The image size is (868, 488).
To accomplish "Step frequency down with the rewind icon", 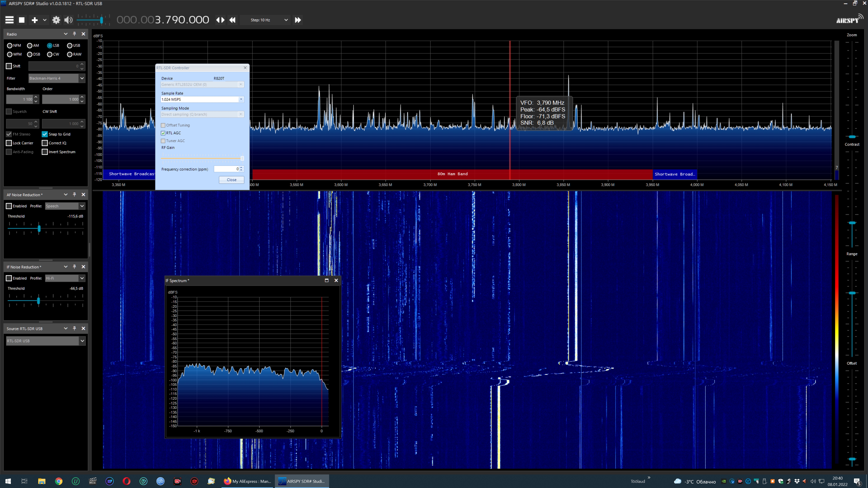I will coord(233,20).
